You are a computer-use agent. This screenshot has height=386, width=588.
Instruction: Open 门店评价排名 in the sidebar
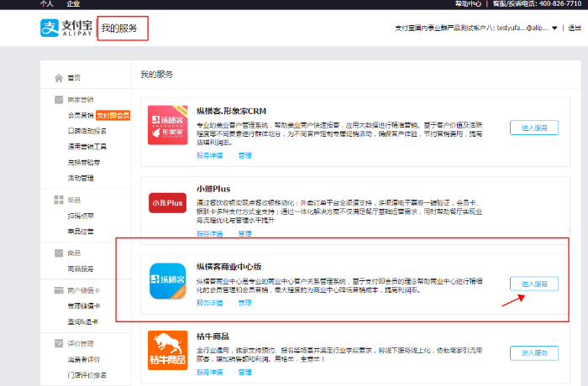(x=87, y=375)
